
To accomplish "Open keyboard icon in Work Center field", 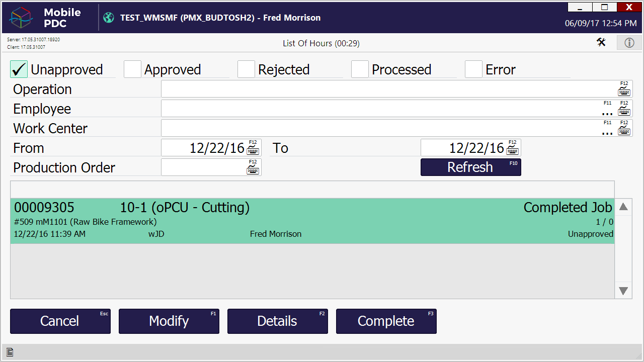I will pos(624,131).
